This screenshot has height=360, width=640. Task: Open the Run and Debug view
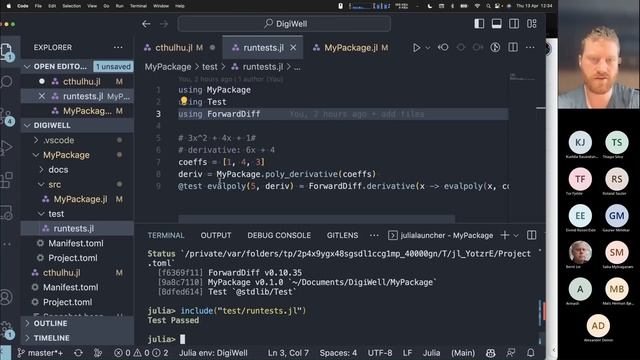pos(7,148)
